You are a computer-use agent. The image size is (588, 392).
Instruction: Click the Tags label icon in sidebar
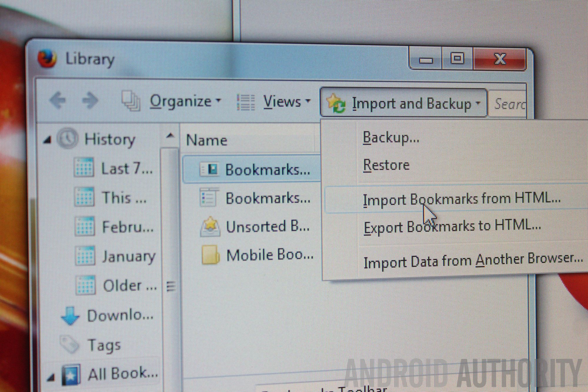click(x=69, y=344)
